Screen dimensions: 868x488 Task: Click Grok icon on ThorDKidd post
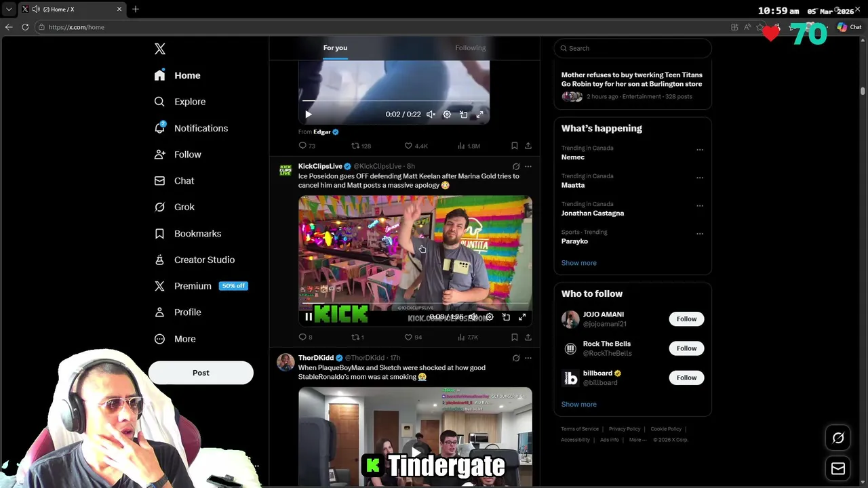pyautogui.click(x=516, y=358)
